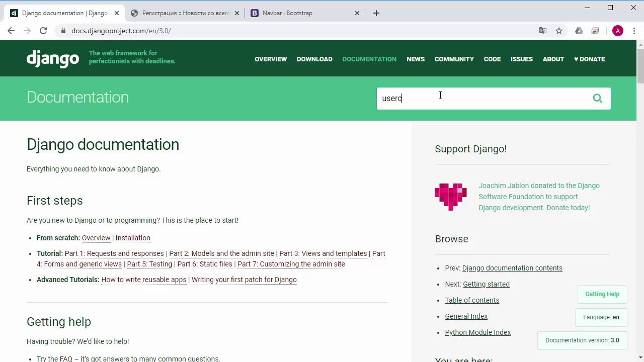Open the Issues nav item
Viewport: 644px width, 362px height.
[x=522, y=59]
